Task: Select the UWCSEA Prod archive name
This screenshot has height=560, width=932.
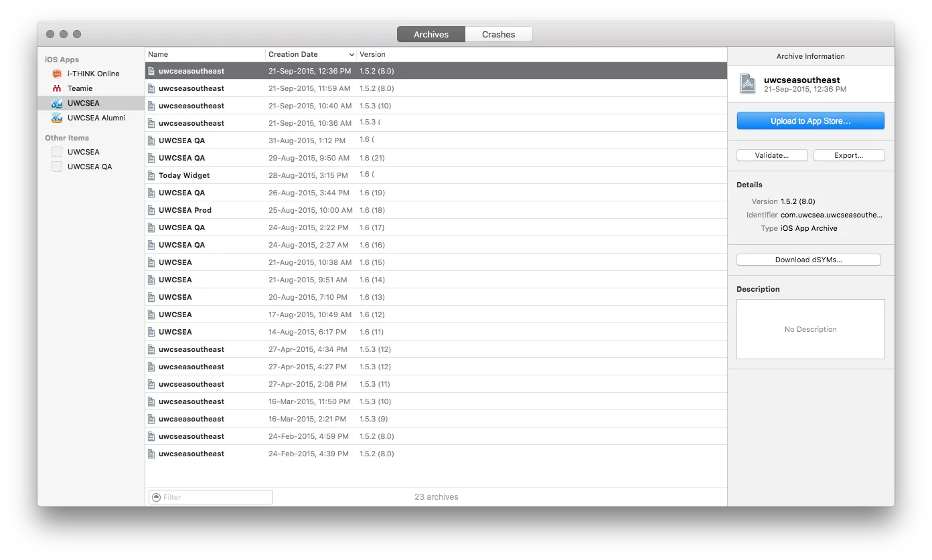Action: point(185,210)
